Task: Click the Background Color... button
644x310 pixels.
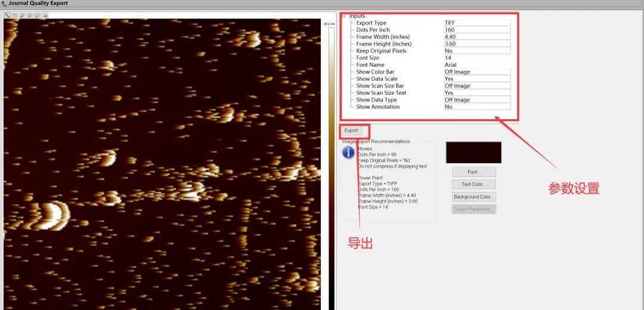Action: pyautogui.click(x=474, y=197)
